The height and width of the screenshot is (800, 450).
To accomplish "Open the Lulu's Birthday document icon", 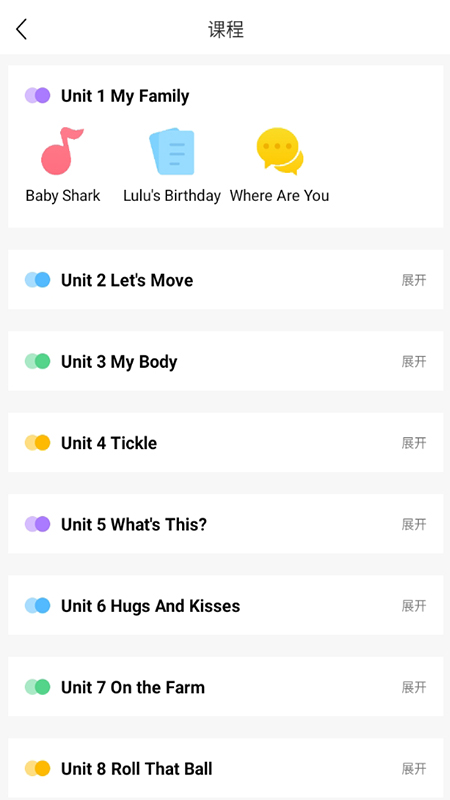I will 172,152.
